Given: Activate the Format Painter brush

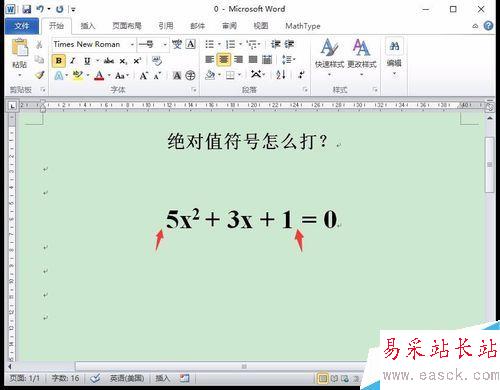Looking at the screenshot, I should (40, 75).
